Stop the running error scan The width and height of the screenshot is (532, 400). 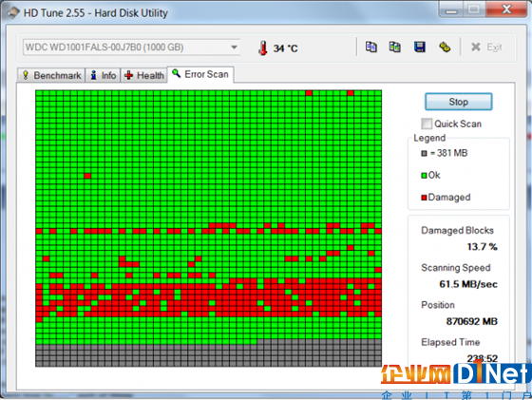[x=458, y=102]
